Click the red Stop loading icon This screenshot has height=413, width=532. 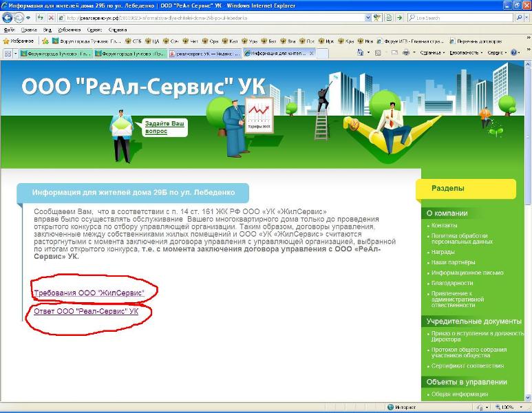(51, 17)
